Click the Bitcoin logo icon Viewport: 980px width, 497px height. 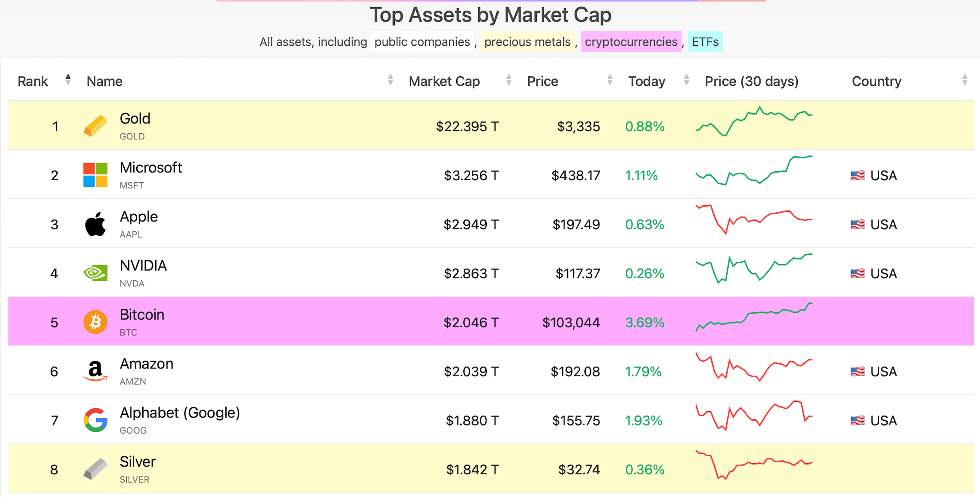[x=95, y=322]
